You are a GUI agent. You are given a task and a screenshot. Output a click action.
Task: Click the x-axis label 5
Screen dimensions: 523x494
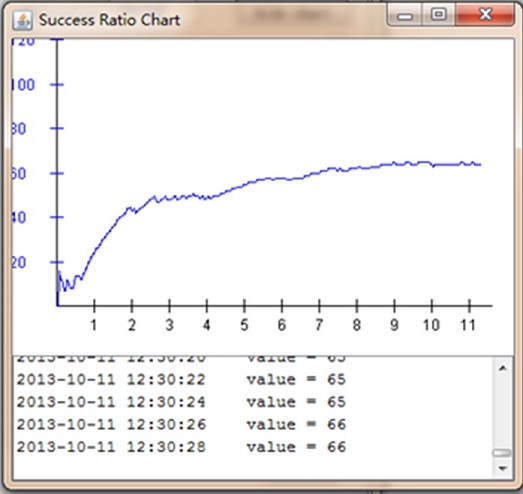pos(244,325)
